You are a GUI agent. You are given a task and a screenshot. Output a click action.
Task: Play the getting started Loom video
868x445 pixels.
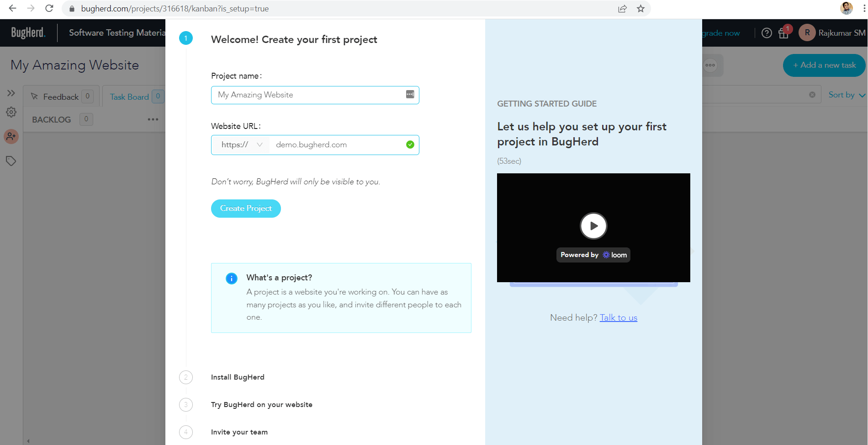pyautogui.click(x=593, y=226)
